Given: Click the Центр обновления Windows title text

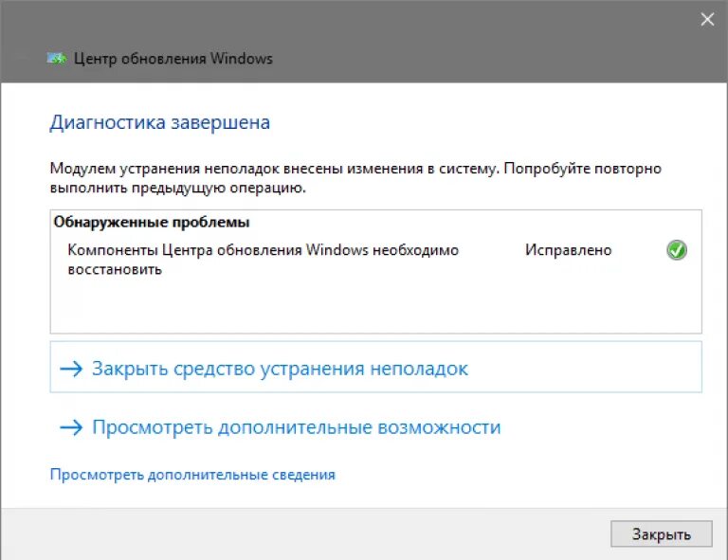Looking at the screenshot, I should (173, 59).
